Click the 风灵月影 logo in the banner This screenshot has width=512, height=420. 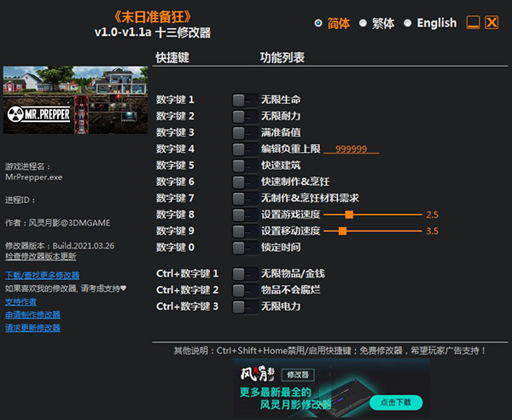[x=258, y=374]
